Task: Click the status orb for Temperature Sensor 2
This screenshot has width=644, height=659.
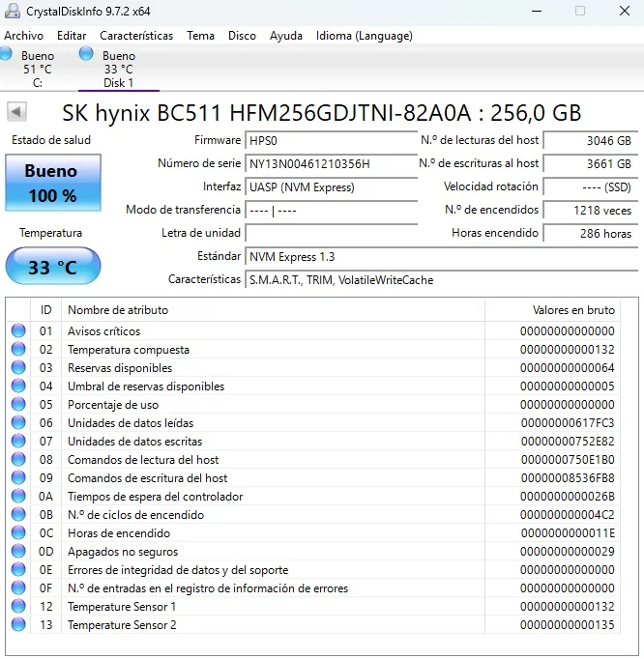Action: coord(18,625)
